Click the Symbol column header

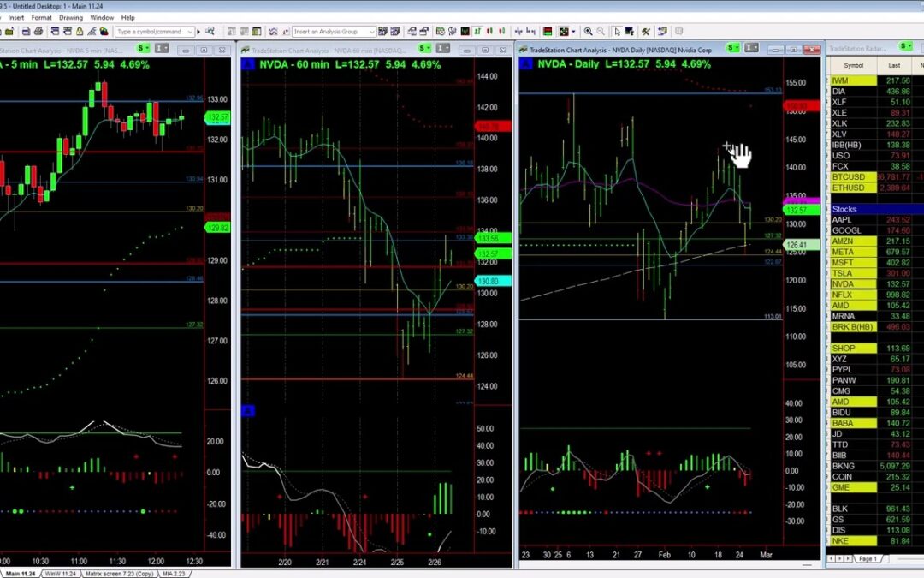pos(853,65)
